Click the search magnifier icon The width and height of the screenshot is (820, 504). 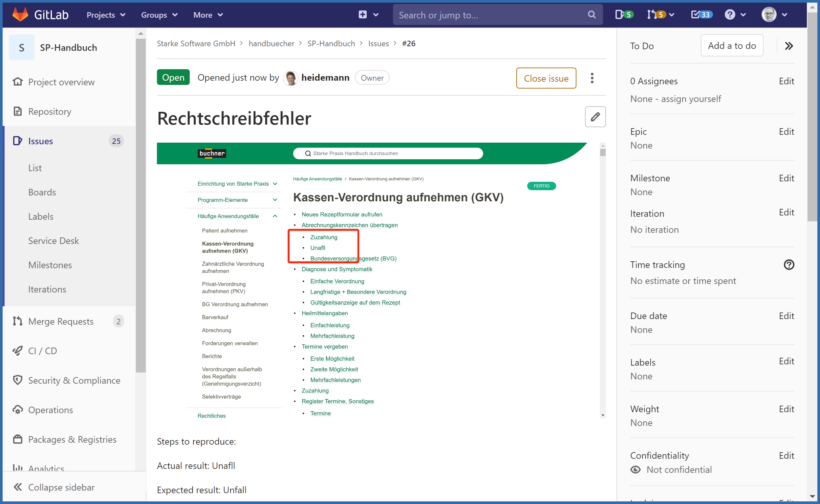591,15
